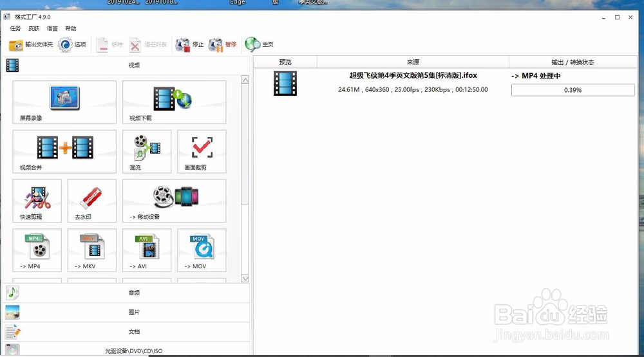Select the -> MKV conversion option
Screen dimensions: 644x357
point(92,250)
